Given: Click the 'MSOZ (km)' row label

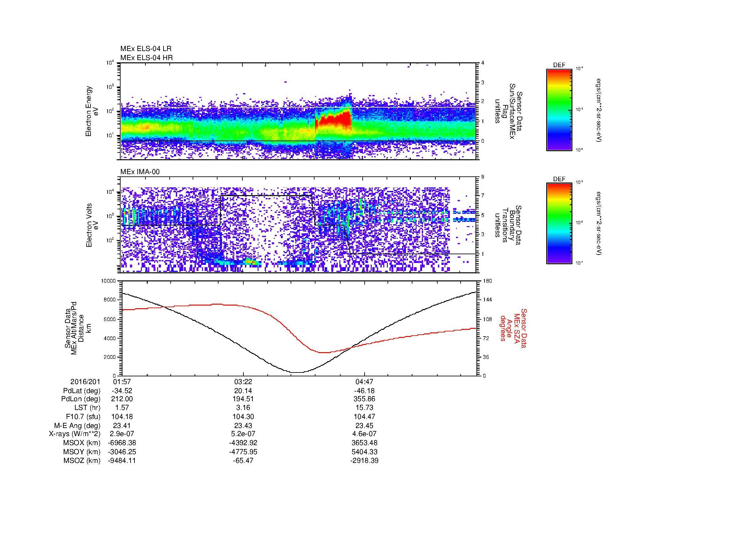Looking at the screenshot, I should coord(82,461).
